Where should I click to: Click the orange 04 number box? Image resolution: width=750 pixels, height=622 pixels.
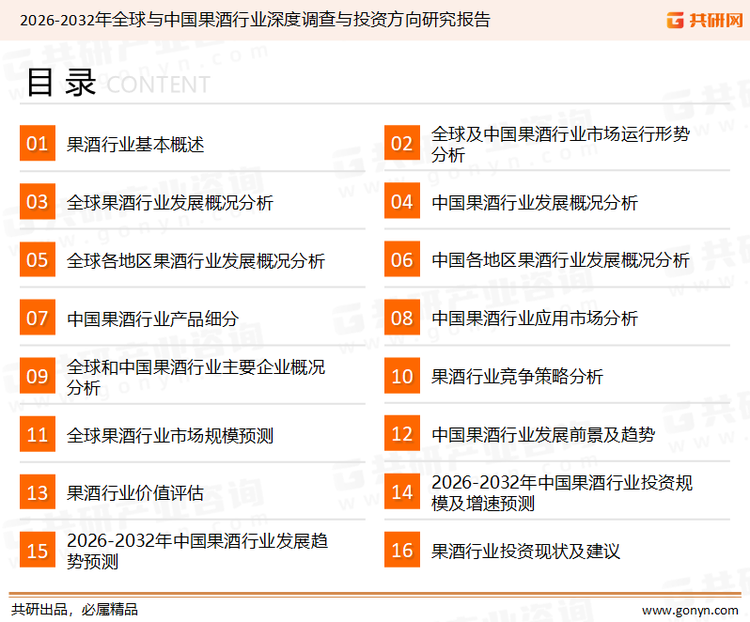point(402,201)
